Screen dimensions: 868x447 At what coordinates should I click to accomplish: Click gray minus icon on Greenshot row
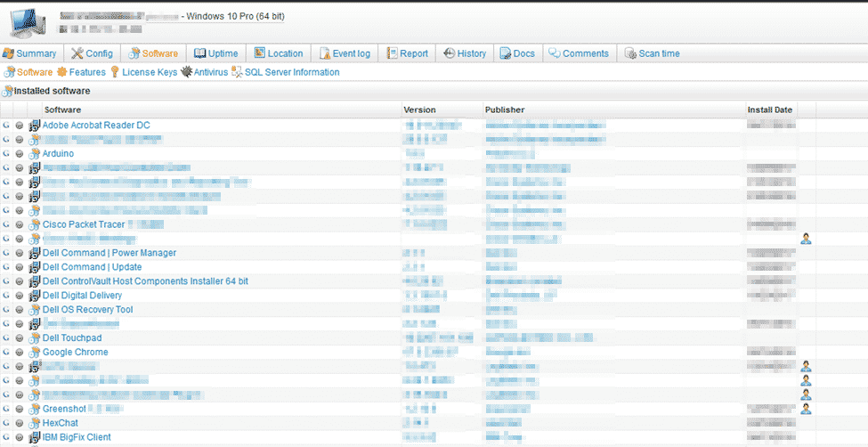pos(20,410)
